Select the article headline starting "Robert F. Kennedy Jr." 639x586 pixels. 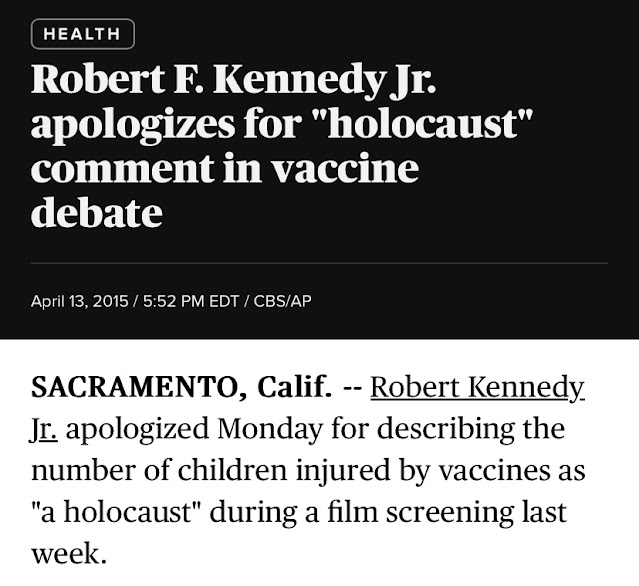pyautogui.click(x=282, y=145)
